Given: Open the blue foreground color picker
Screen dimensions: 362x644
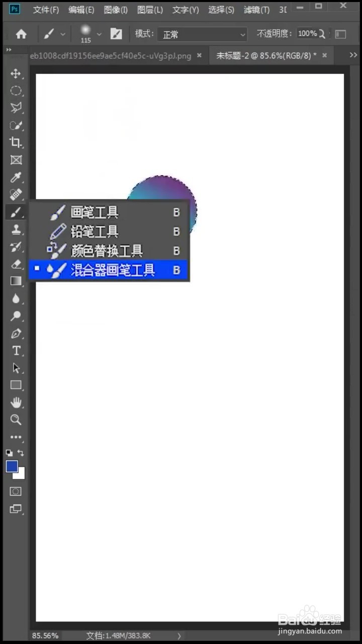Looking at the screenshot, I should point(11,466).
